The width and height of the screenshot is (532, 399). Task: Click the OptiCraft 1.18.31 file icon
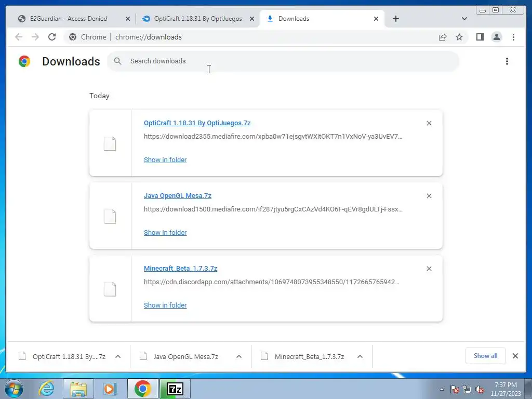pyautogui.click(x=110, y=143)
